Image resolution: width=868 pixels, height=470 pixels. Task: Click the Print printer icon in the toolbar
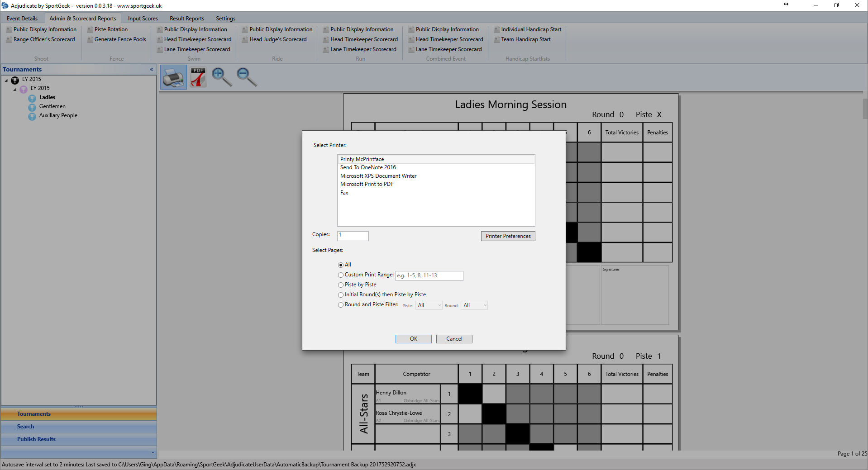[x=173, y=77]
